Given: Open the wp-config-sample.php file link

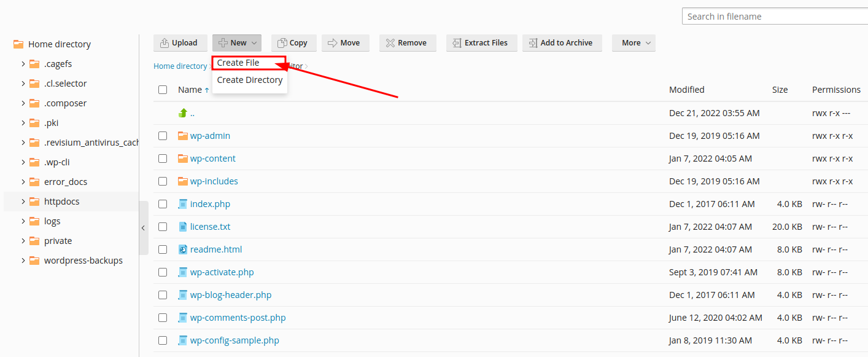Looking at the screenshot, I should click(234, 340).
